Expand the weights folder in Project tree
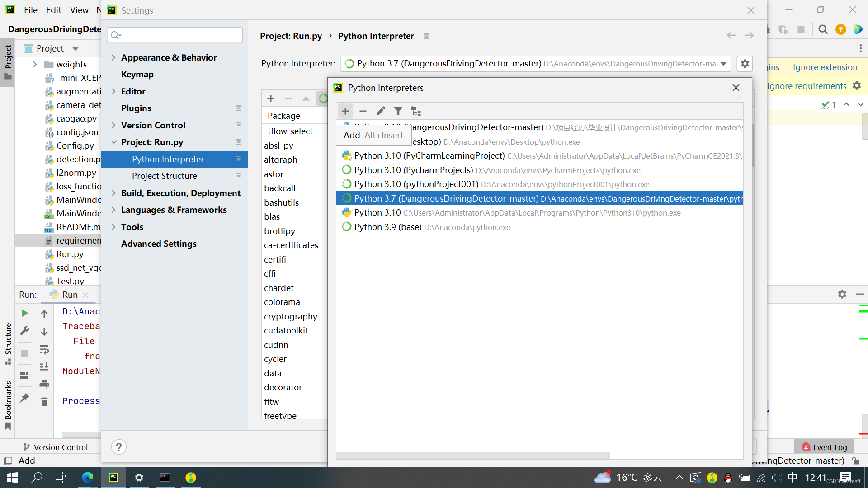 pos(35,64)
